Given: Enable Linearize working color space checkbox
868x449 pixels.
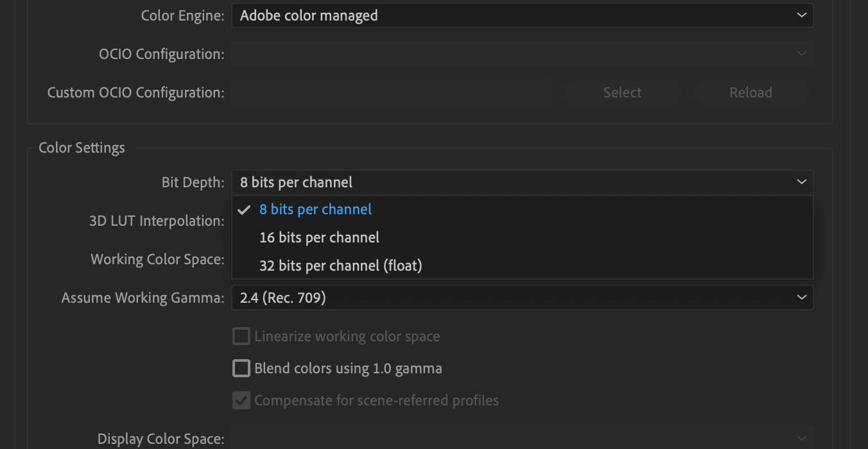Looking at the screenshot, I should pyautogui.click(x=241, y=336).
